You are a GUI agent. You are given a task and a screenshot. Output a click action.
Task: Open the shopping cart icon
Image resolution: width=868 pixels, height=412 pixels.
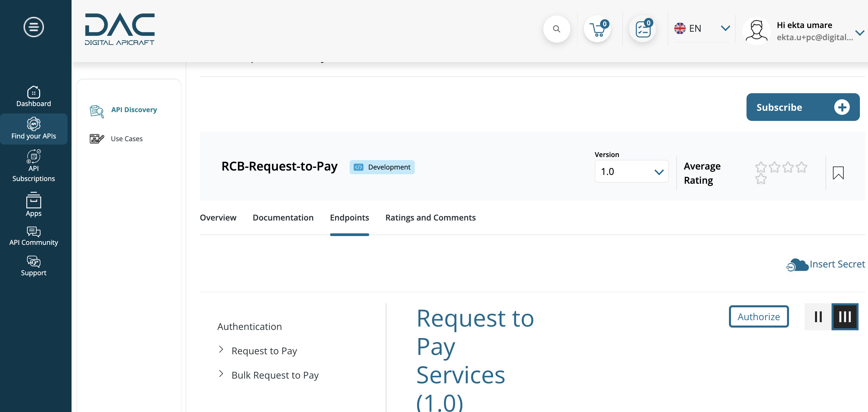(x=597, y=29)
